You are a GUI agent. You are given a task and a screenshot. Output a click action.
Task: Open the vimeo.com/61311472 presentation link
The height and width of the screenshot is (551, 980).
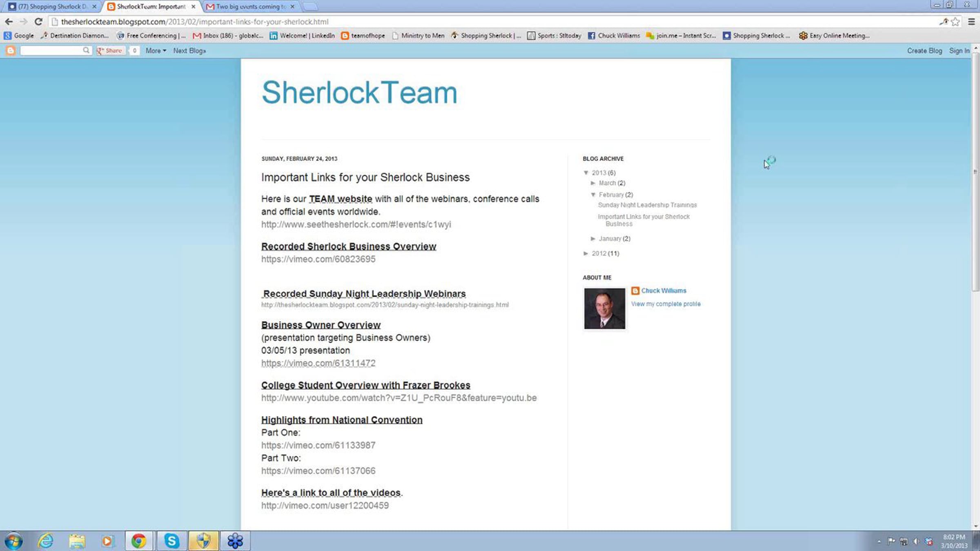[x=318, y=363]
